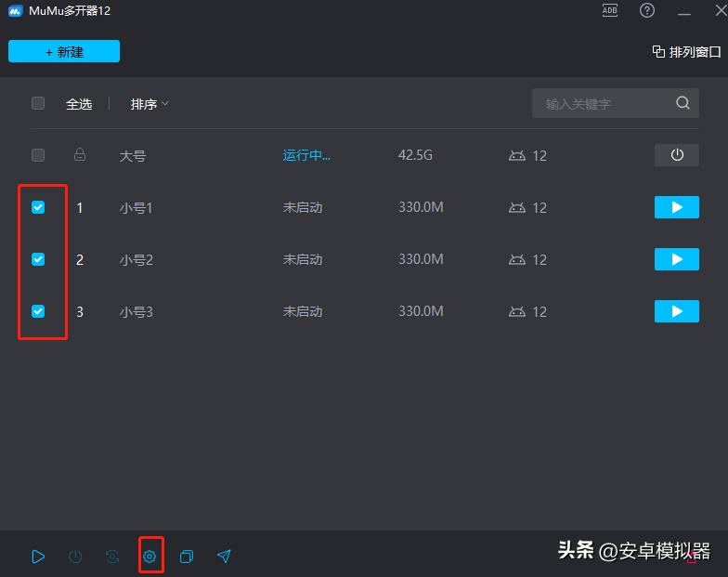Close the MuMu多开器12 window
Viewport: 728px width, 577px height.
721,10
